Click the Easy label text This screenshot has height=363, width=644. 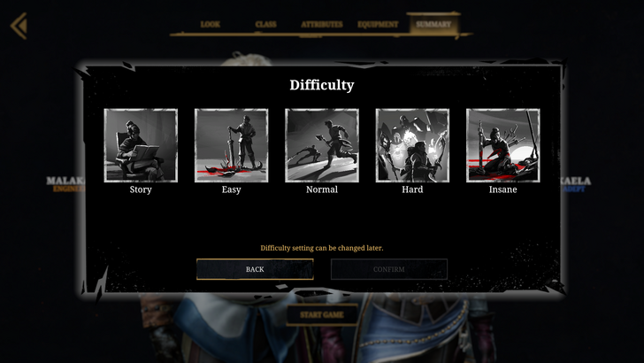[231, 189]
